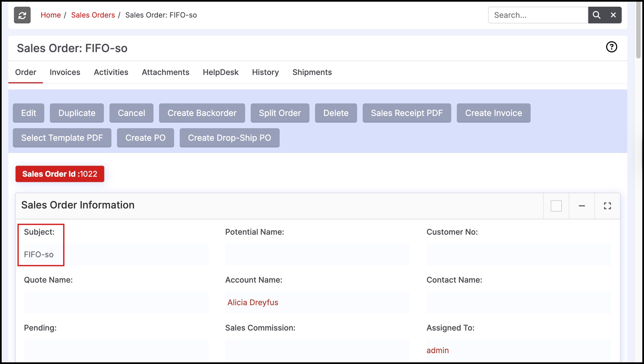
Task: Open the Attachments tab
Action: 165,72
